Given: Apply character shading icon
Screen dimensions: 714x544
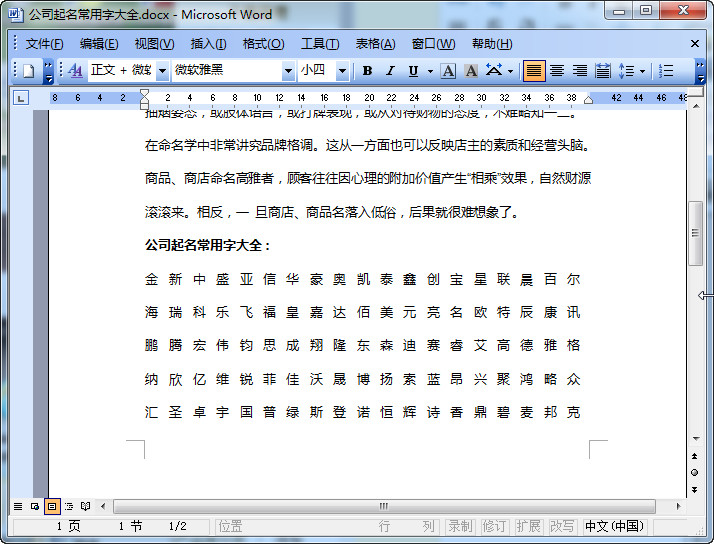Looking at the screenshot, I should coord(471,71).
